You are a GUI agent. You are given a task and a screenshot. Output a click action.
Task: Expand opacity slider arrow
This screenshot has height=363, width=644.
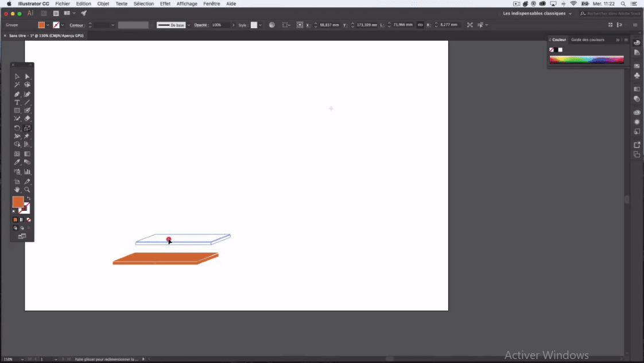233,25
